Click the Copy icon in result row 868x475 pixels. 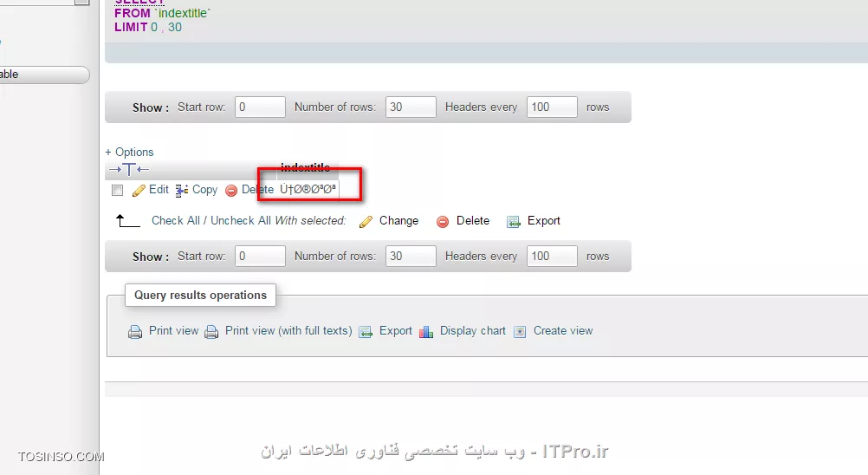coord(182,191)
